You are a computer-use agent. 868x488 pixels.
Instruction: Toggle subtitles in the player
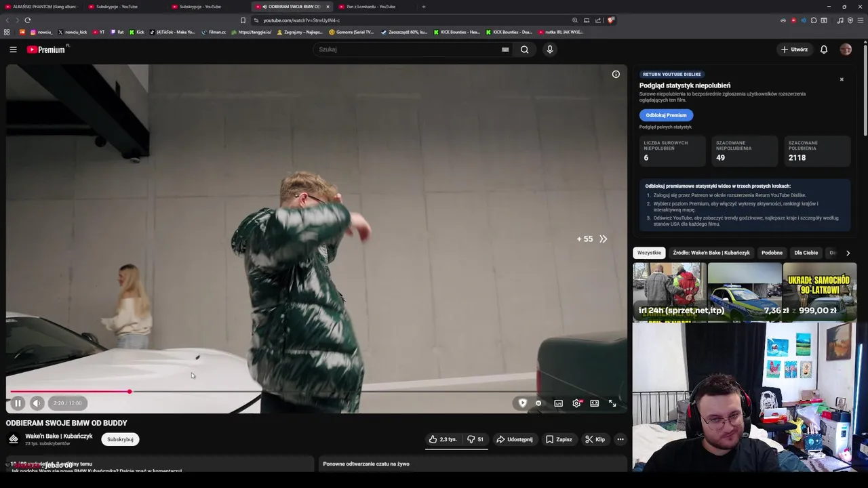[558, 403]
